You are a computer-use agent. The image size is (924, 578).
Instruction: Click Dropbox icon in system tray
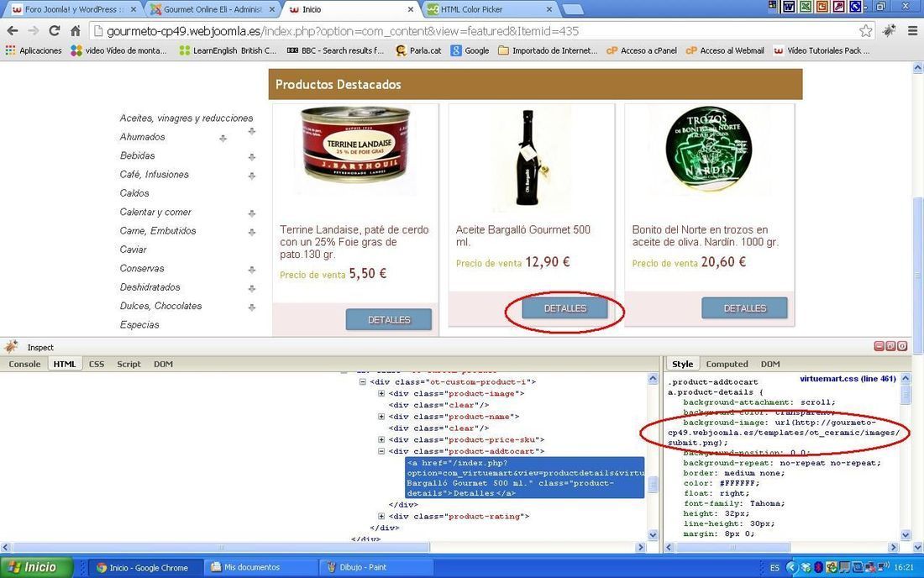pos(806,567)
